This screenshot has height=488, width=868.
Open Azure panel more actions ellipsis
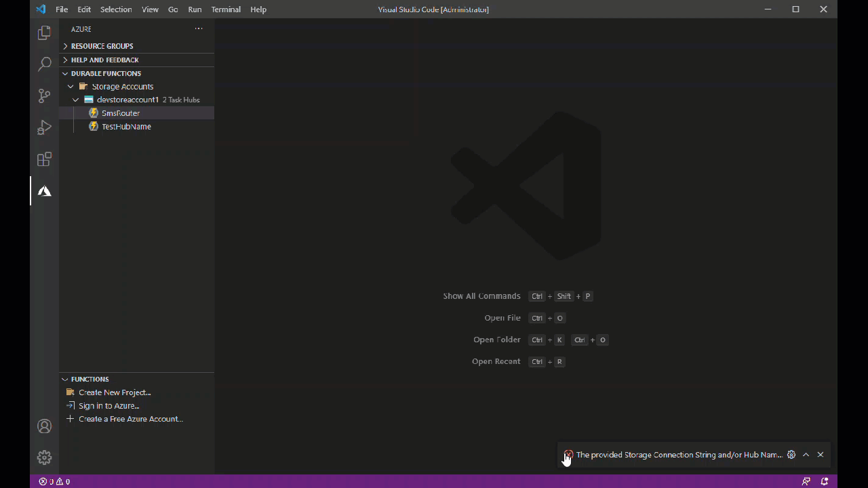(x=199, y=28)
